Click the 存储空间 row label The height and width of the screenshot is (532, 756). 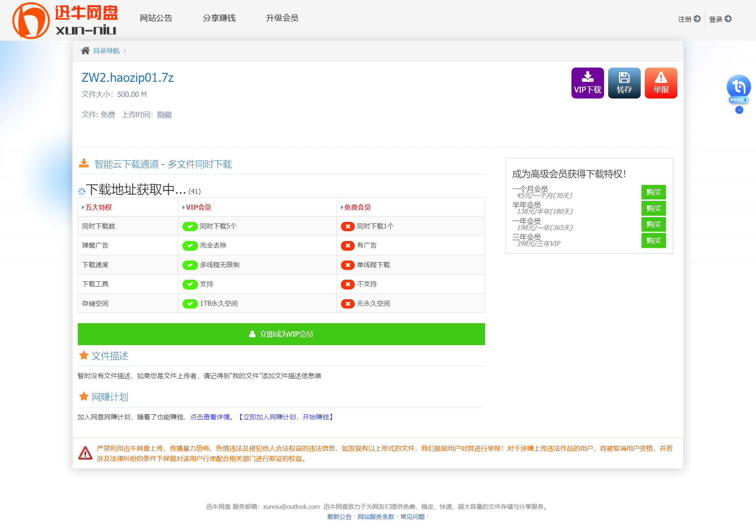(95, 304)
